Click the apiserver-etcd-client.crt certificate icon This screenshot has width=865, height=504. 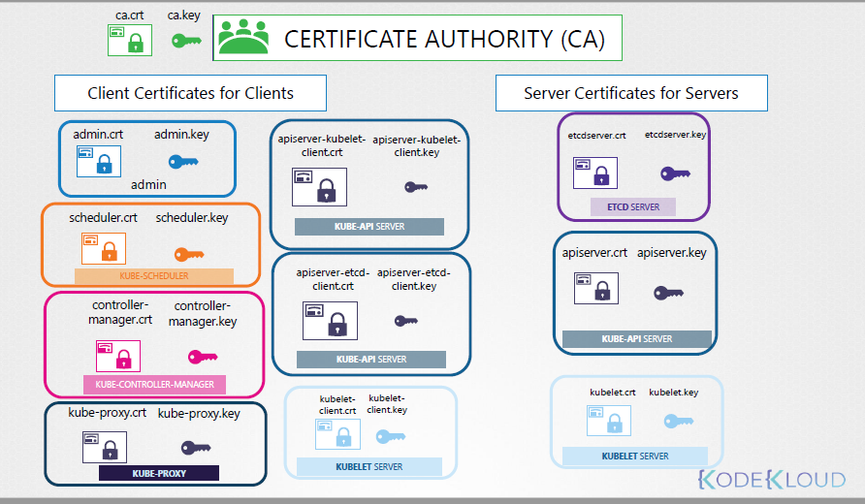pyautogui.click(x=330, y=321)
